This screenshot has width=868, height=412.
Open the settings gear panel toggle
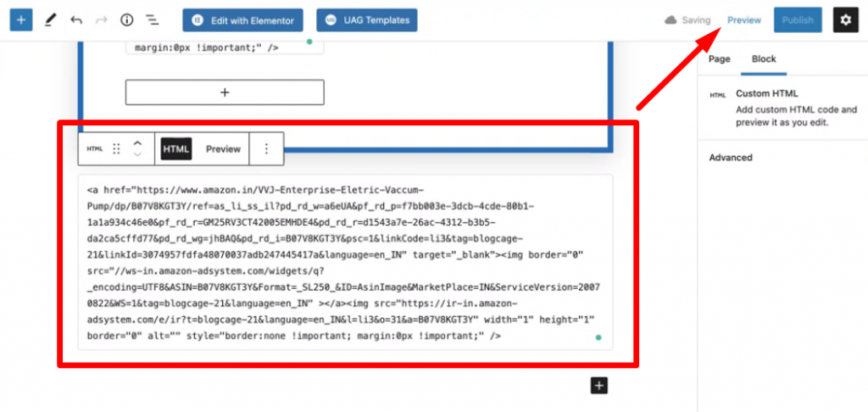click(845, 20)
